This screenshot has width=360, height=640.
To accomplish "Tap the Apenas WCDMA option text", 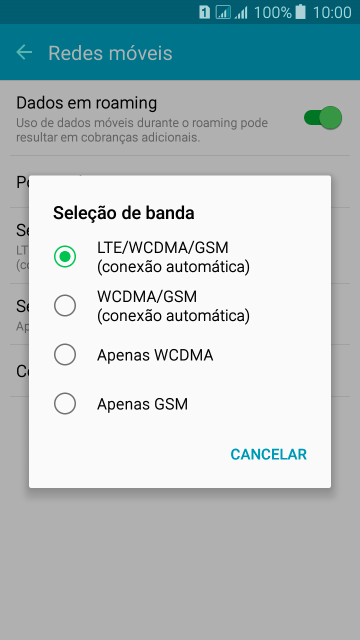I will tap(155, 355).
